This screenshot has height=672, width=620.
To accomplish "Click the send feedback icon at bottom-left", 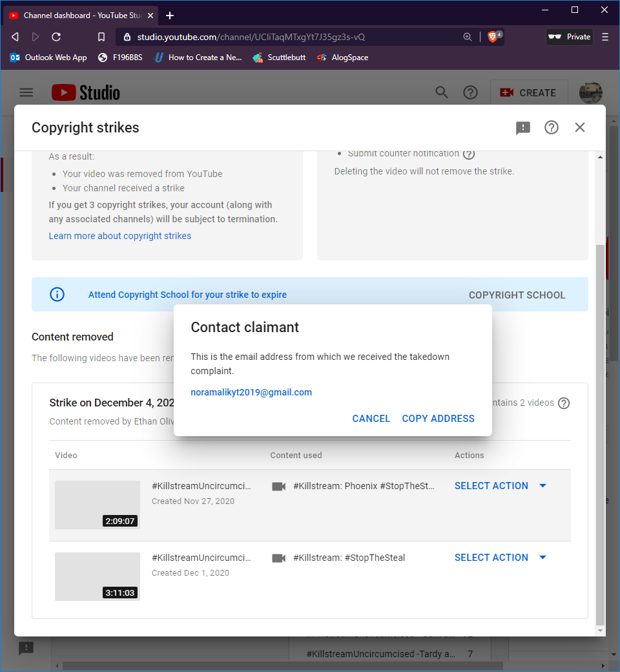I will tap(26, 648).
